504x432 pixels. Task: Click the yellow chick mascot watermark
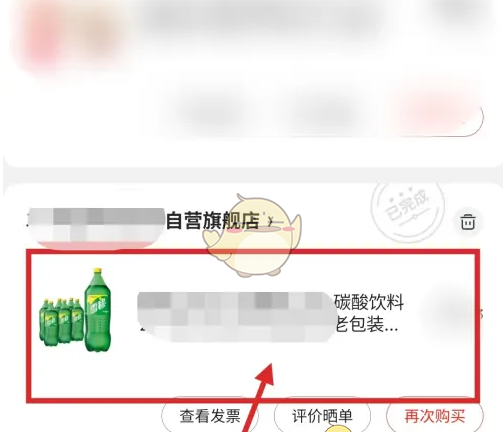click(252, 235)
